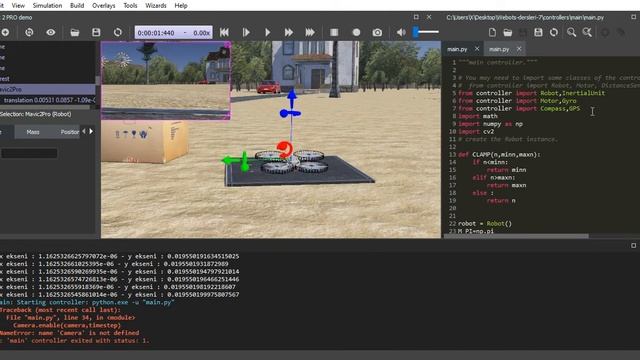
Task: Open the Wizards menu
Action: (156, 6)
